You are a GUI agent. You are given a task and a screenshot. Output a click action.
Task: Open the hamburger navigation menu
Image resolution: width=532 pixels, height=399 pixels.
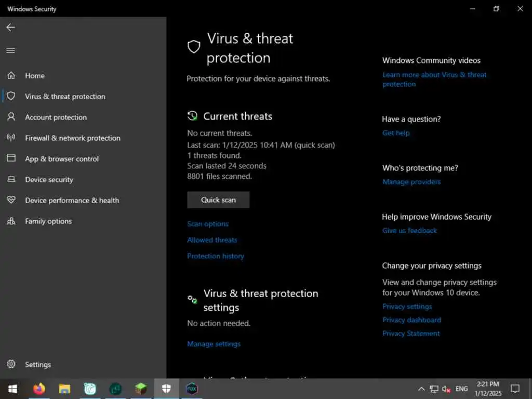10,50
